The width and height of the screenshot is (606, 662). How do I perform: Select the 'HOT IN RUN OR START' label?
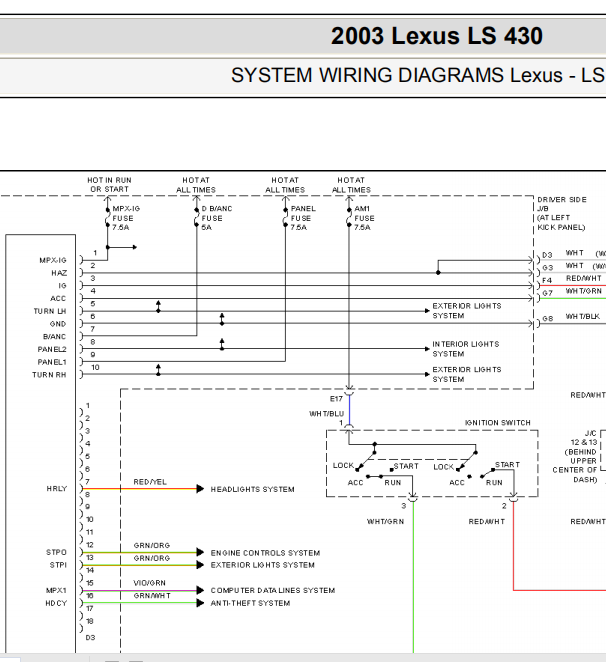pyautogui.click(x=109, y=184)
